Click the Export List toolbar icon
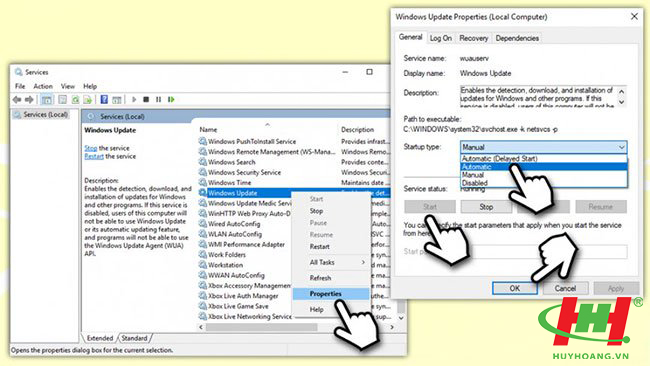650x366 pixels. tap(87, 99)
